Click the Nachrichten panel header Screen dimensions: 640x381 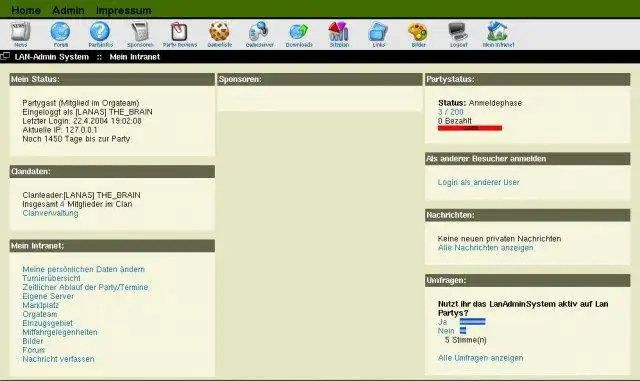tap(527, 215)
